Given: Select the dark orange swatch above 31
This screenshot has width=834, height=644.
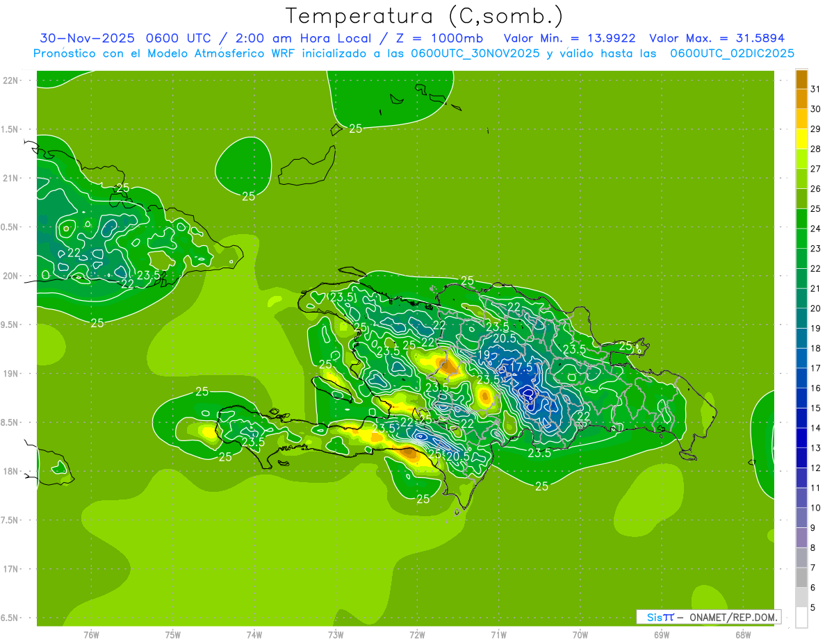Looking at the screenshot, I should pos(801,79).
